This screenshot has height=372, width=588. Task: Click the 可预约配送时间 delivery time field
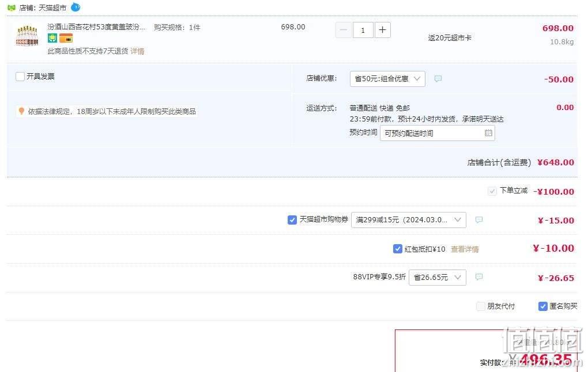point(437,133)
